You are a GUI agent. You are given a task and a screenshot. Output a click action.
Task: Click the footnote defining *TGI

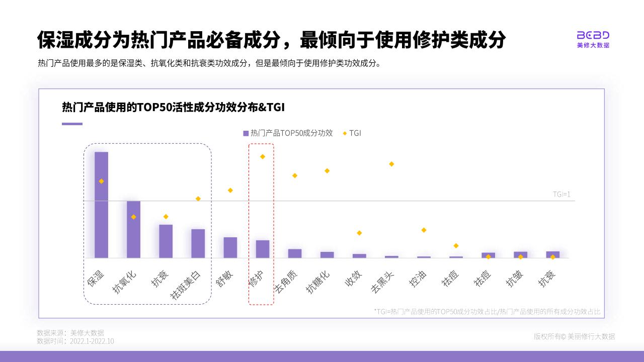point(487,312)
